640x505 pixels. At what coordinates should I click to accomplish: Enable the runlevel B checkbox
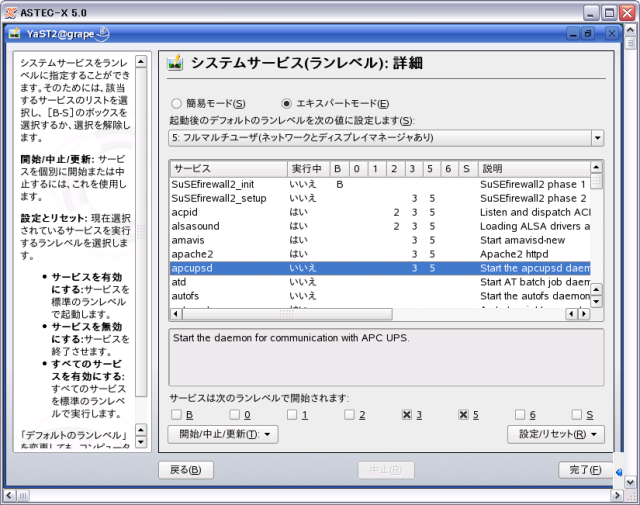176,414
